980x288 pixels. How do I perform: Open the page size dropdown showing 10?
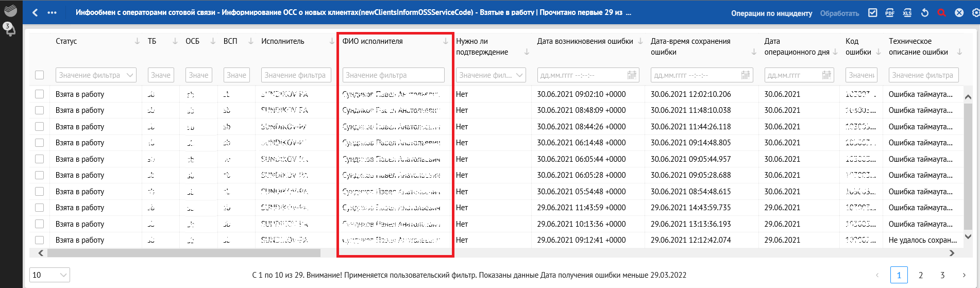pyautogui.click(x=50, y=275)
